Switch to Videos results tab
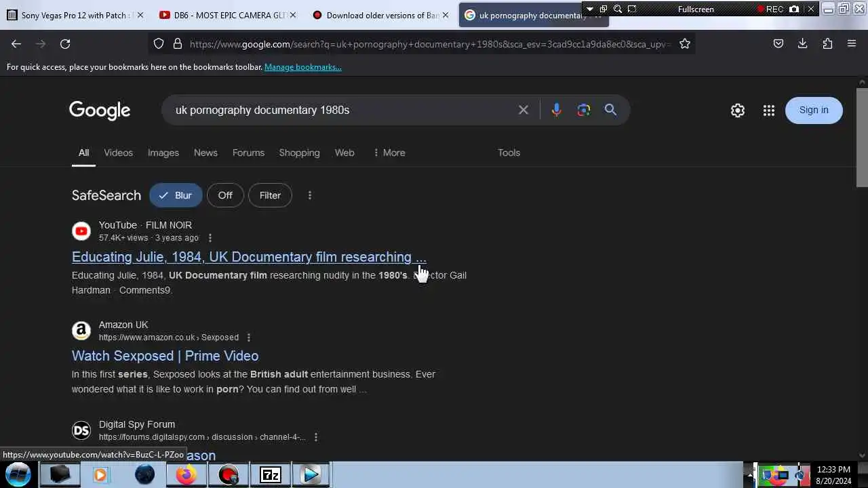Viewport: 868px width, 488px height. click(118, 152)
